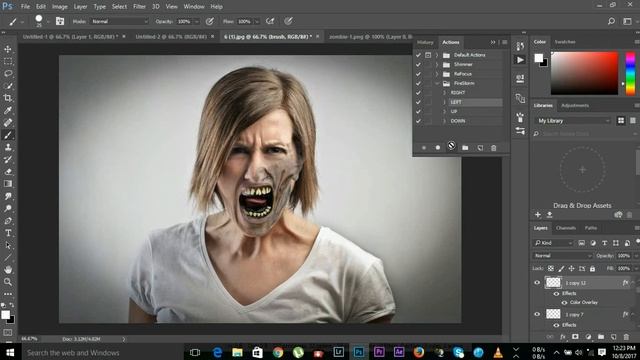
Task: Select the Eraser tool
Action: [x=8, y=171]
